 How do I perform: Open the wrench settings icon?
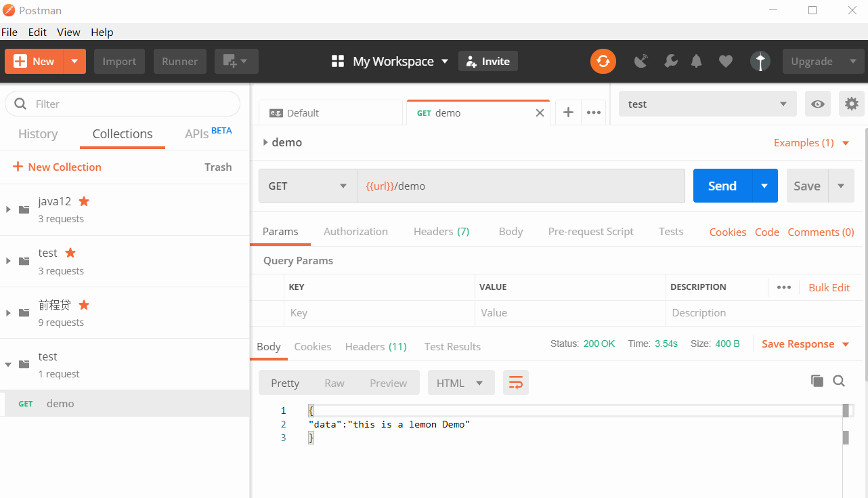670,62
